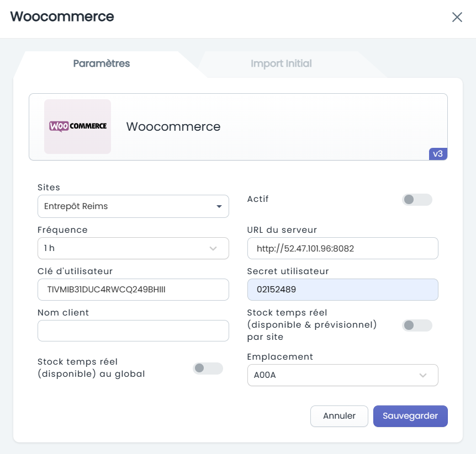Click the v3 version badge
Image resolution: width=476 pixels, height=454 pixels.
[438, 154]
